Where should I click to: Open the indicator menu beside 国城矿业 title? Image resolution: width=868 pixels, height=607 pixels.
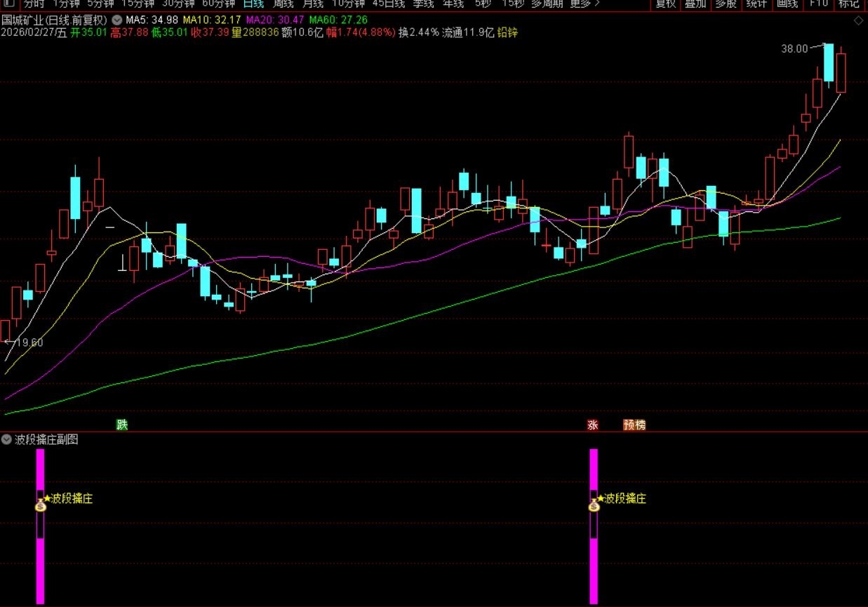(x=116, y=20)
